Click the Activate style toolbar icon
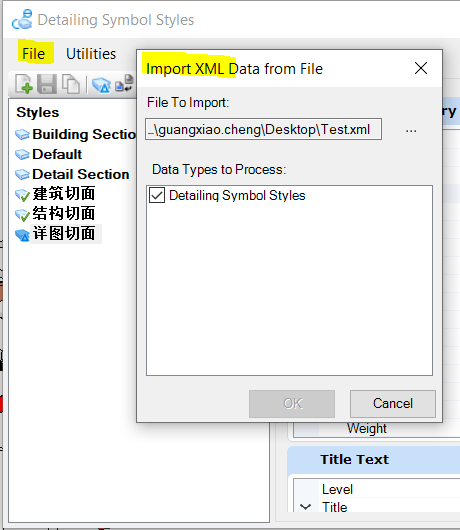 coord(101,85)
